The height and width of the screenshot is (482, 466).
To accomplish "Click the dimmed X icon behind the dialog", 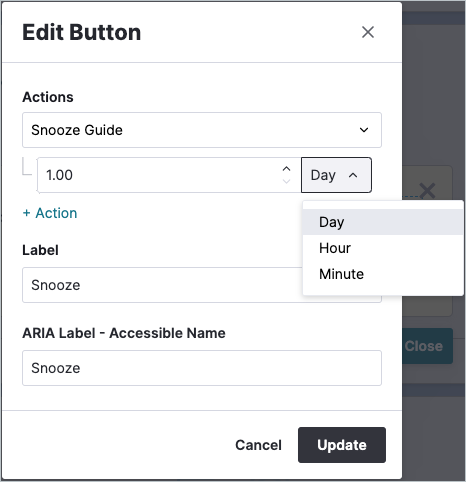I will point(427,191).
